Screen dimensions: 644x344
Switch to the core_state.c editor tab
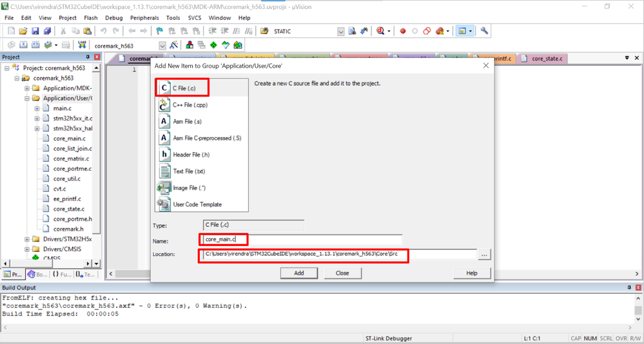(x=543, y=59)
